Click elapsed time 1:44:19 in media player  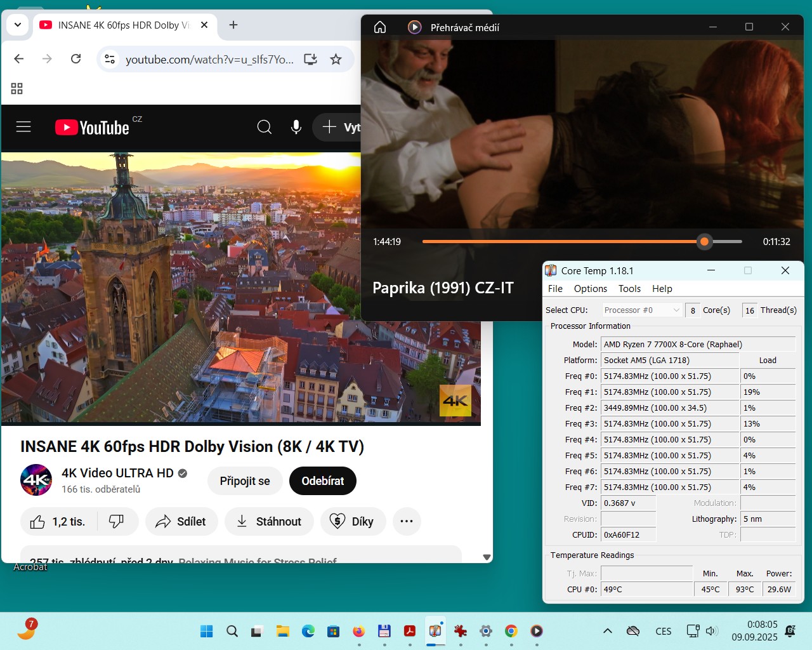387,241
